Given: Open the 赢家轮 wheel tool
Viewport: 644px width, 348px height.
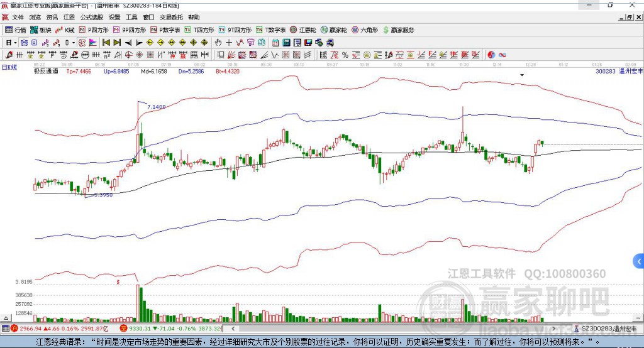Looking at the screenshot, I should (x=333, y=30).
